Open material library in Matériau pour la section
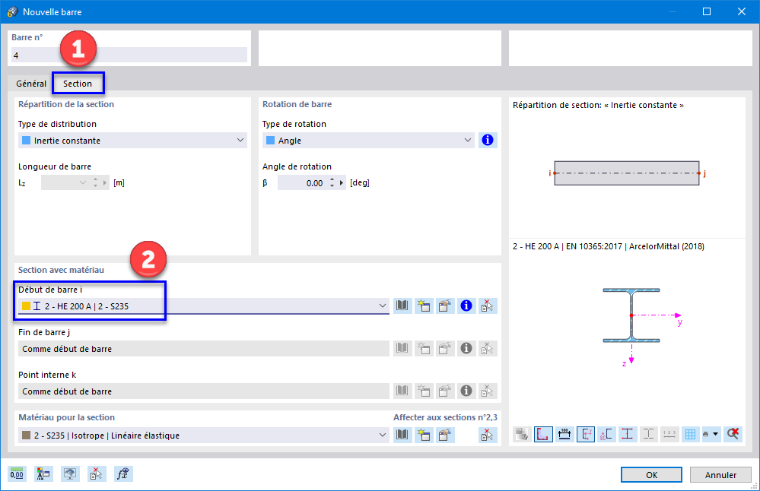 click(x=402, y=435)
